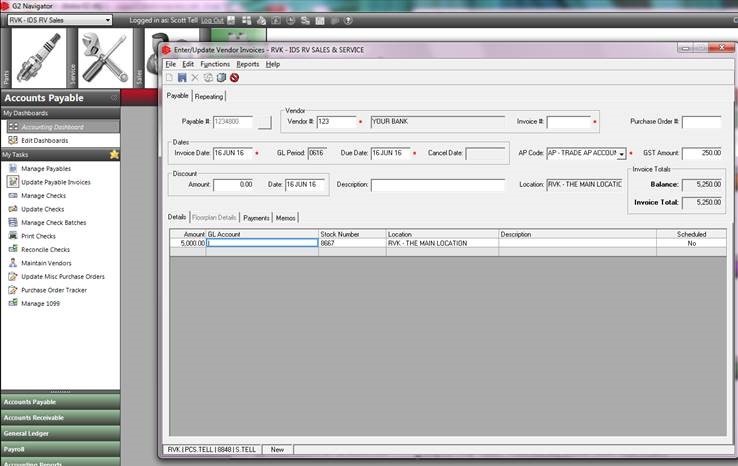Click the Due Date field
This screenshot has height=466, width=738.
[391, 153]
